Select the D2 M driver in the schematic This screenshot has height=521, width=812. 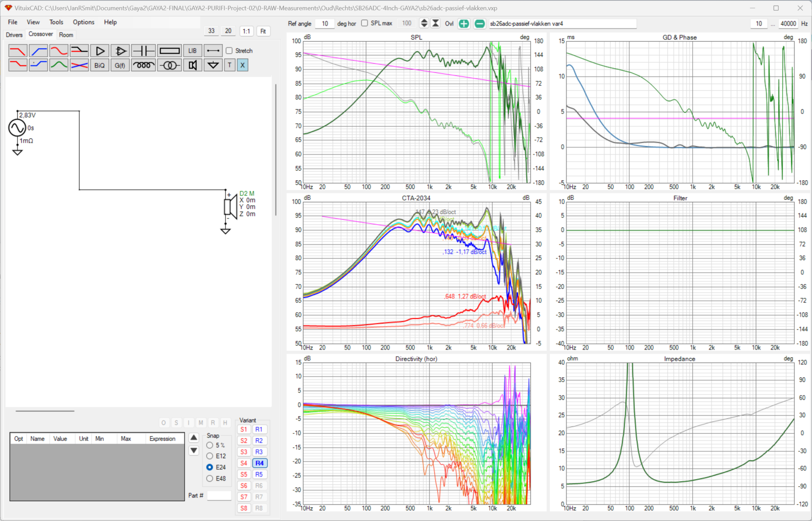[231, 207]
